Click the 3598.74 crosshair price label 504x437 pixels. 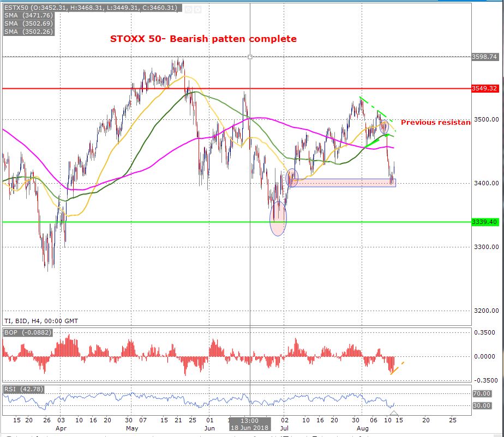coord(484,57)
